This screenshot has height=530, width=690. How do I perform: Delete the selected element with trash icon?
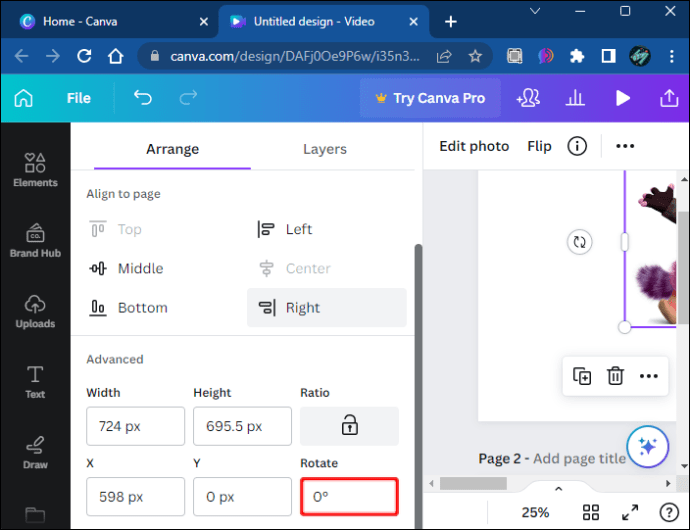(x=615, y=376)
